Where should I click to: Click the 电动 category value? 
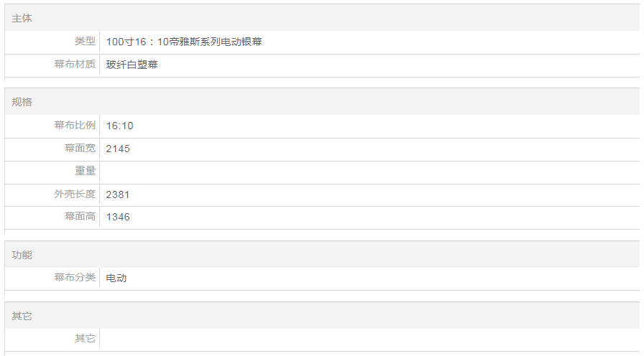[x=116, y=278]
